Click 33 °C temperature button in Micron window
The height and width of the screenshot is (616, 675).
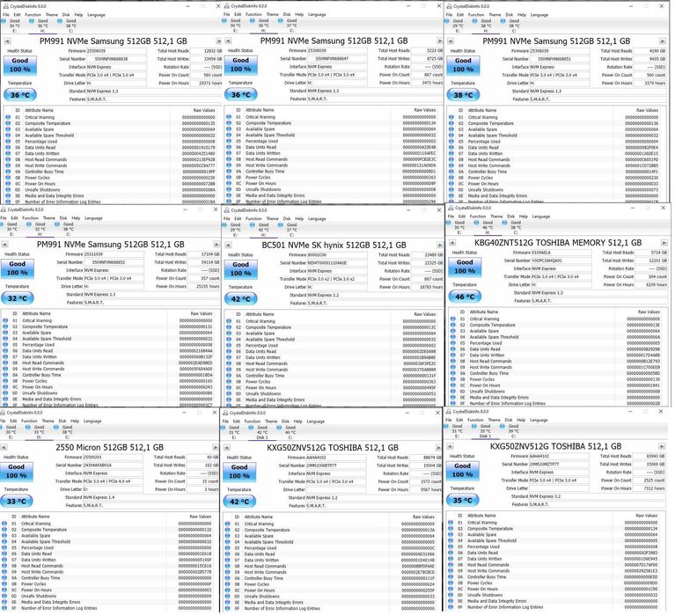point(17,501)
